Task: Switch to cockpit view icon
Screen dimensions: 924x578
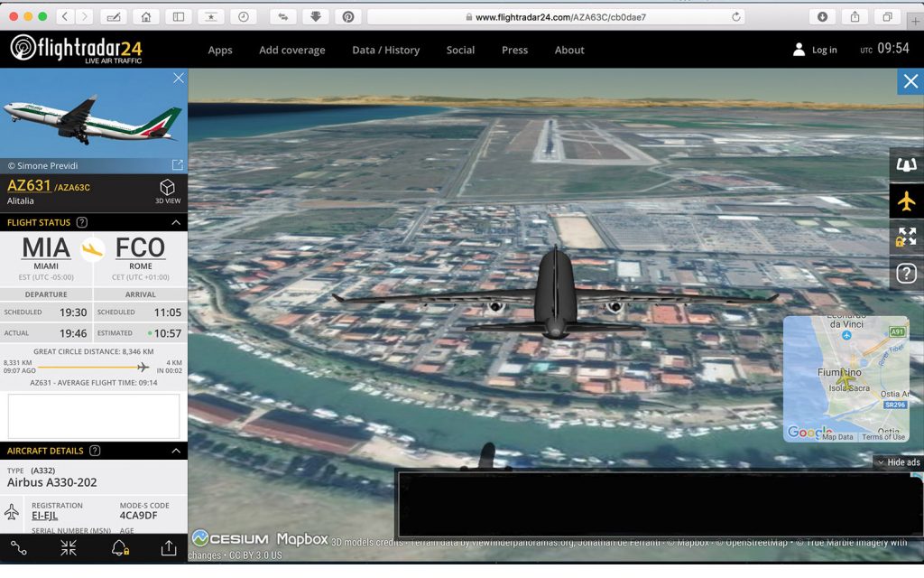Action: tap(906, 164)
